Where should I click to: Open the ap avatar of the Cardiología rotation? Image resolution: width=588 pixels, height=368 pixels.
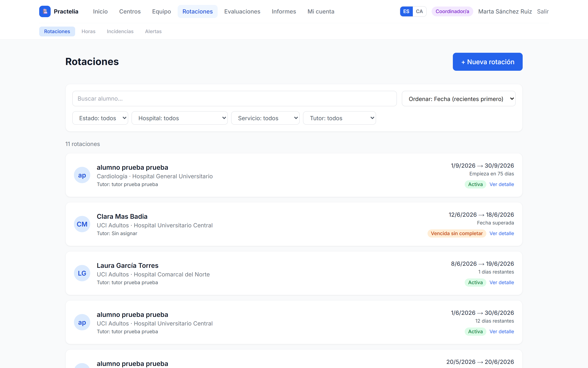point(82,175)
